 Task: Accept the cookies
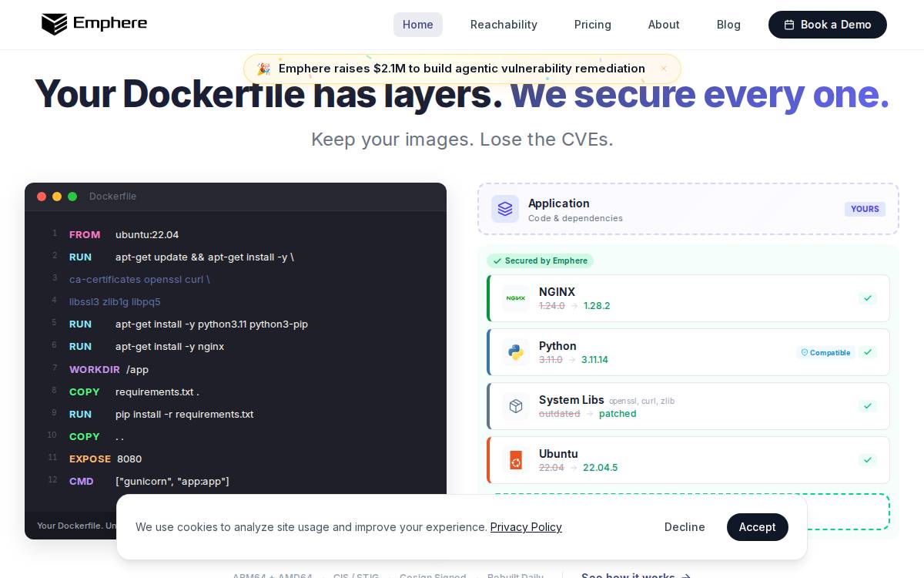coord(758,527)
